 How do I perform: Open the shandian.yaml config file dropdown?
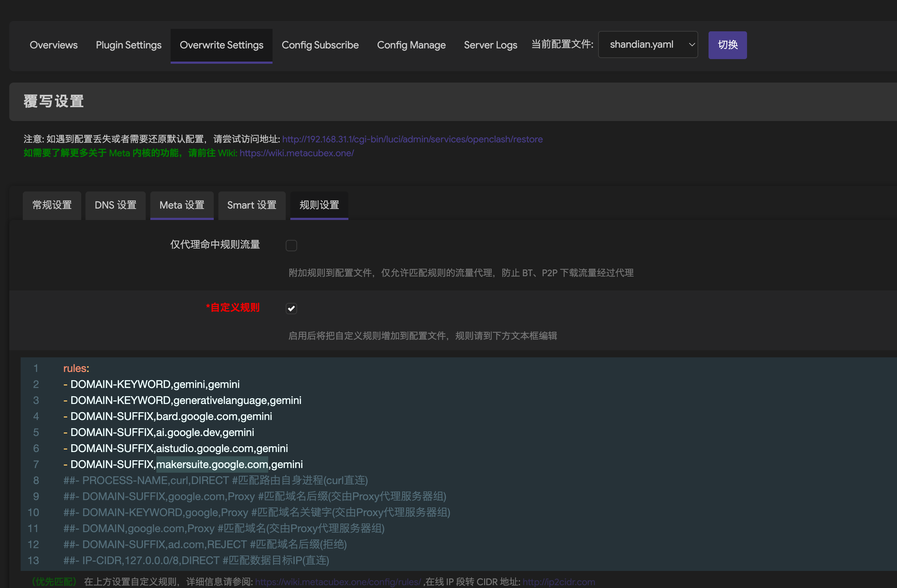[648, 44]
